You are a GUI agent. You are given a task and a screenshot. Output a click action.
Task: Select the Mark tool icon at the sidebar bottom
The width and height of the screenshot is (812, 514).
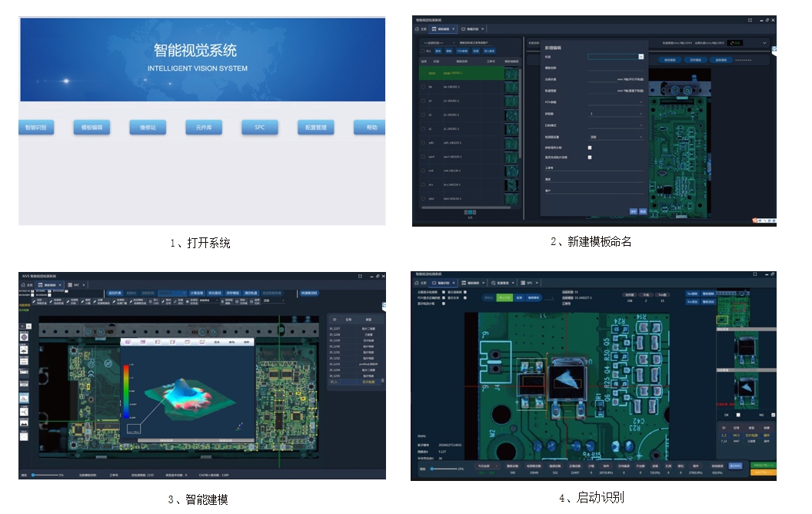pos(24,436)
